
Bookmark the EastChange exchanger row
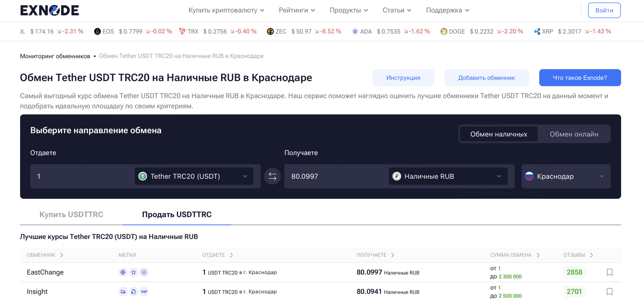coord(609,272)
